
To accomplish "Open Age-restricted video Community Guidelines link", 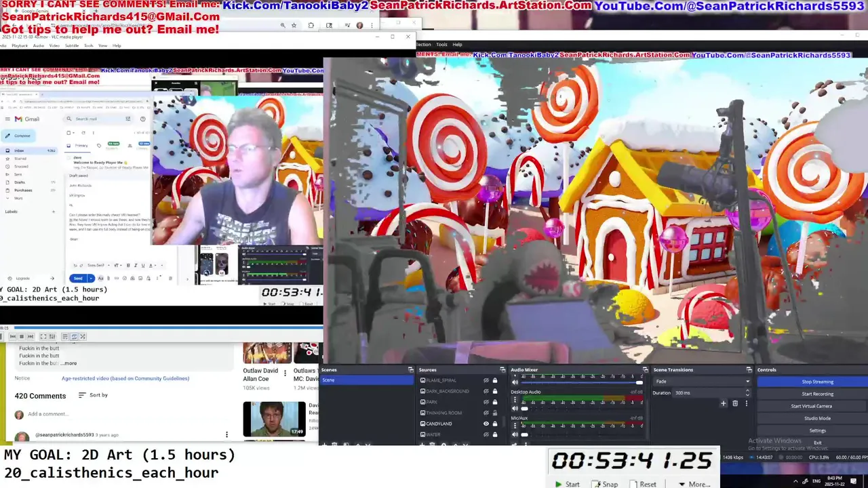I will pyautogui.click(x=125, y=378).
